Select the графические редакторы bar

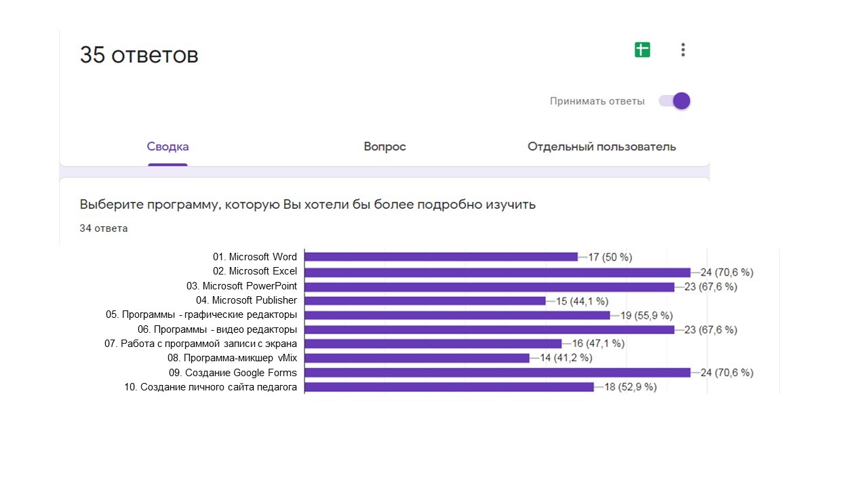coord(457,315)
